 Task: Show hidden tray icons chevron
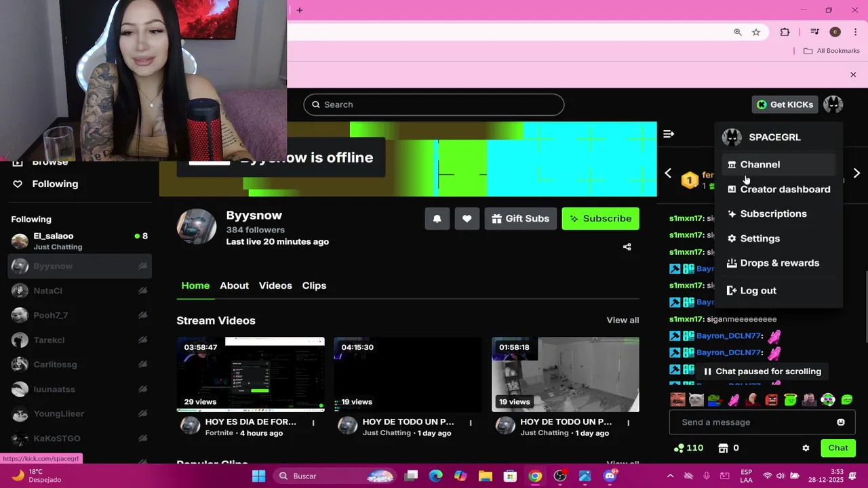point(670,476)
